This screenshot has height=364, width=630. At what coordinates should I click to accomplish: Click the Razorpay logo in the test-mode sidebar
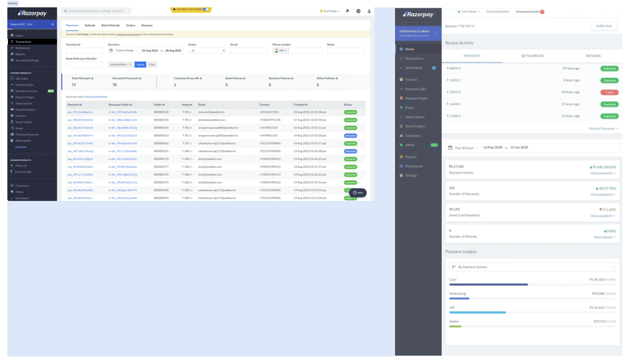pyautogui.click(x=32, y=13)
